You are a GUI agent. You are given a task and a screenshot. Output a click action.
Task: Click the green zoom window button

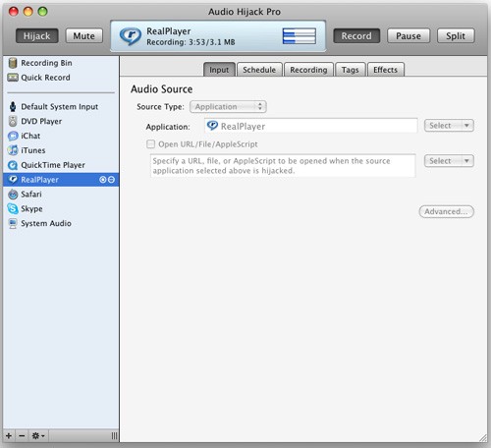[x=42, y=12]
